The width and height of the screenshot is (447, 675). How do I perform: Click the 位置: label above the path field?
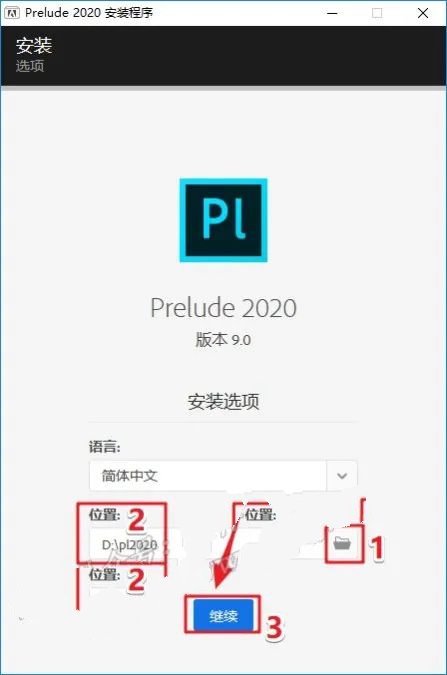point(105,514)
